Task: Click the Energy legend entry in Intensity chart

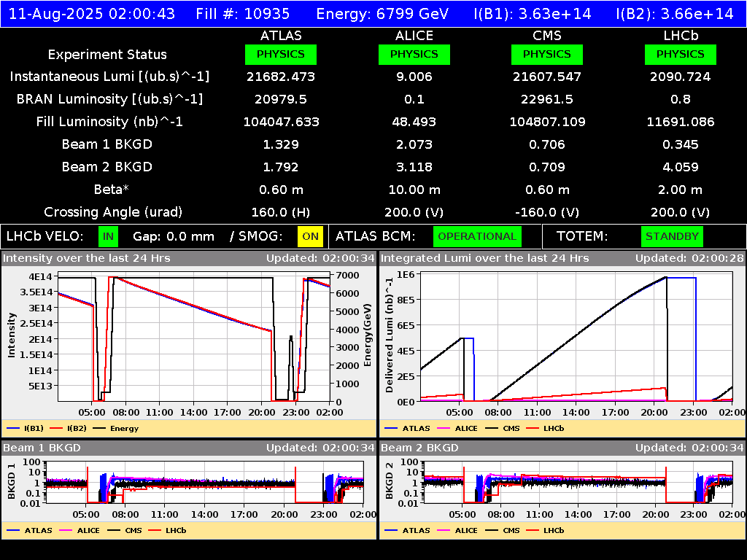Action: point(116,428)
